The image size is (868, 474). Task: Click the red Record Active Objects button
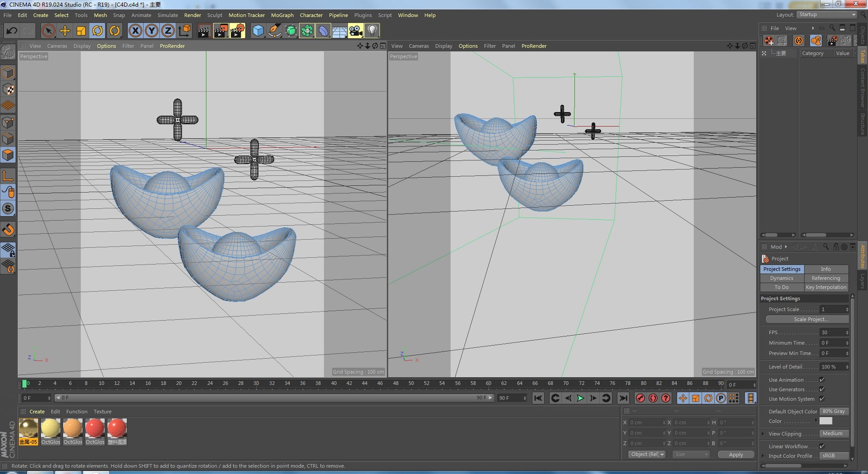coord(641,398)
